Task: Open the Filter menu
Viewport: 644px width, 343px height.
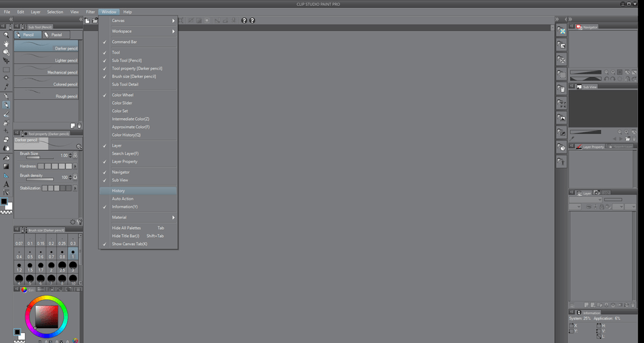Action: [91, 12]
